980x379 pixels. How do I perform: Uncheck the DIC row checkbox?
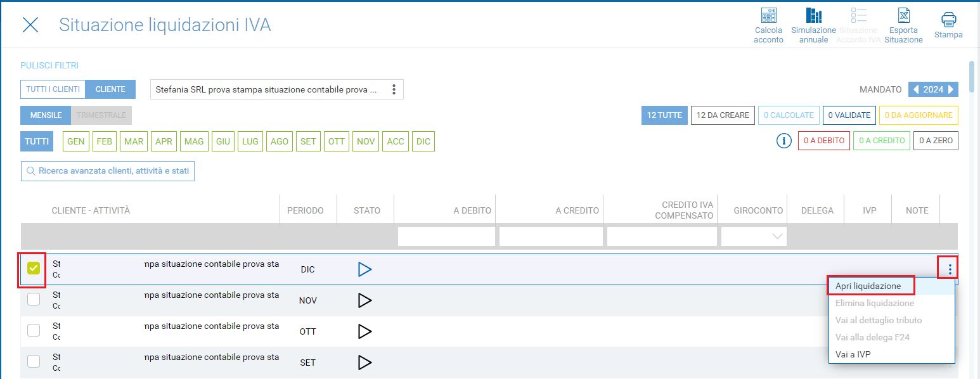[34, 269]
